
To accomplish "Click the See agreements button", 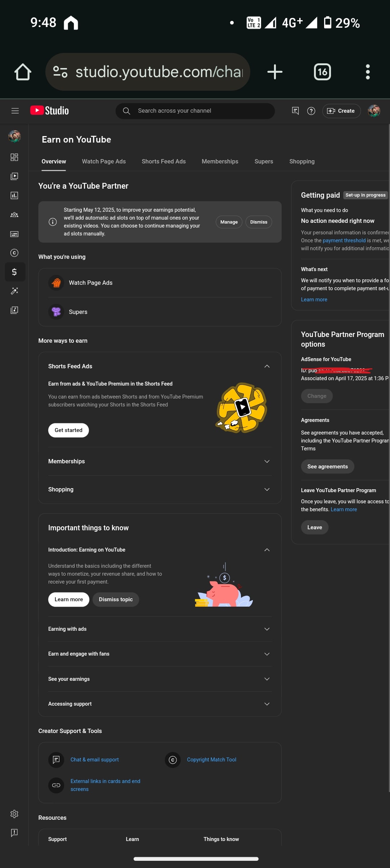I will (x=327, y=467).
